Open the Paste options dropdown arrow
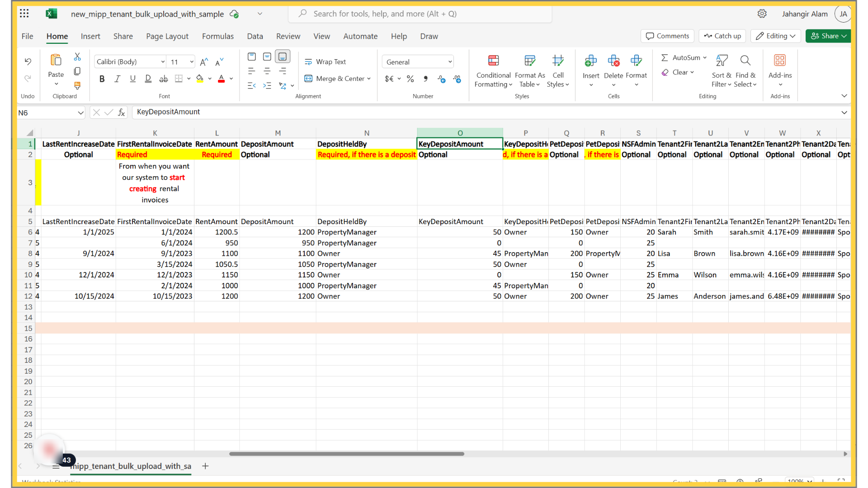868x488 pixels. click(x=56, y=84)
